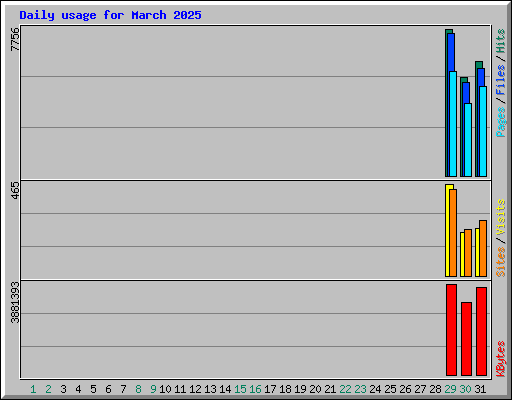The height and width of the screenshot is (400, 512).
Task: Click day 27 on the date axis
Action: pyautogui.click(x=420, y=389)
